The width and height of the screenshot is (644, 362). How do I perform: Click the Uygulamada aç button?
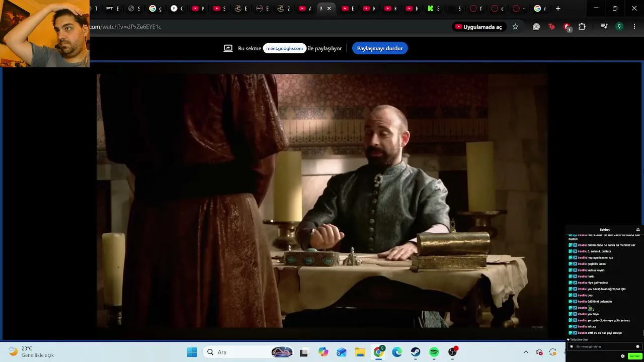click(x=478, y=27)
